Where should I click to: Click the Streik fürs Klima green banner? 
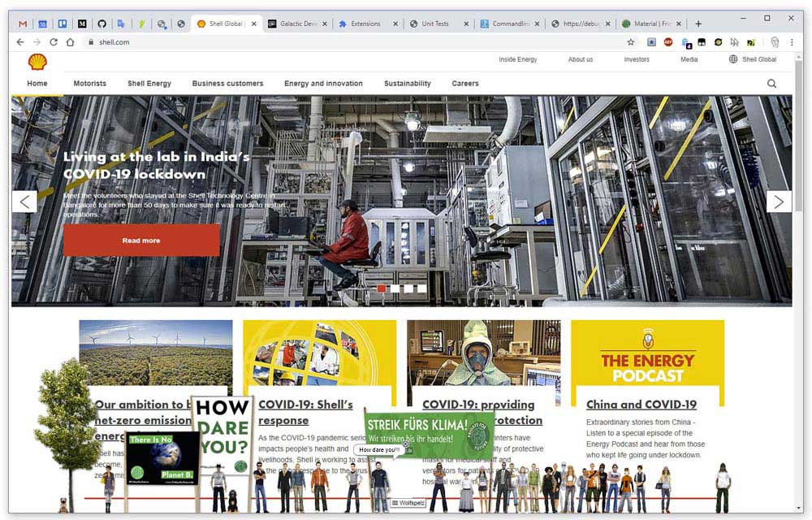pos(428,432)
